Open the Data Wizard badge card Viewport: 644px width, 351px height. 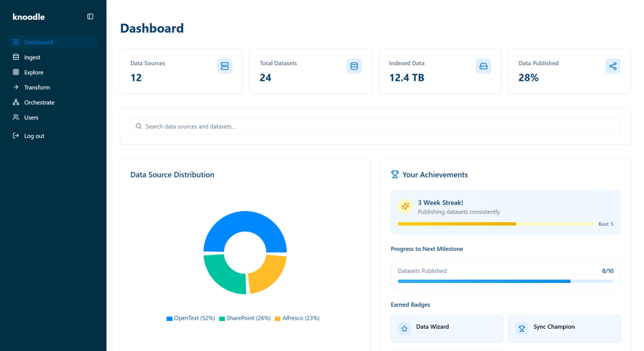tap(447, 328)
